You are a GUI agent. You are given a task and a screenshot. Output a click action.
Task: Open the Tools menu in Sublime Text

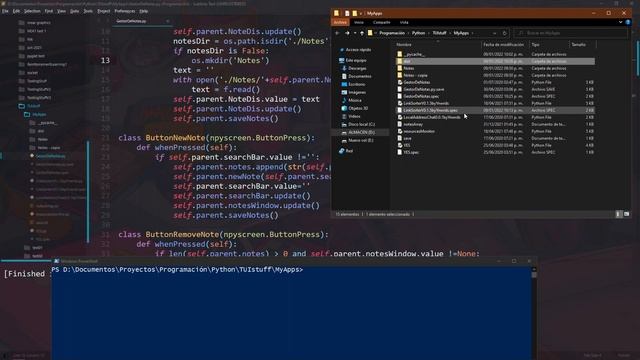[x=88, y=11]
